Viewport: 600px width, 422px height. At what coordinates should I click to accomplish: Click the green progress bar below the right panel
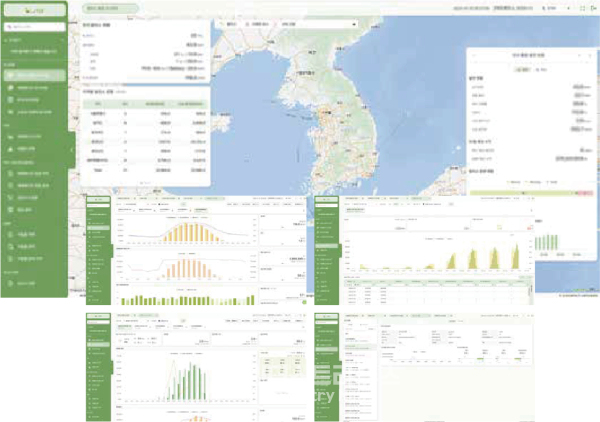tap(522, 193)
